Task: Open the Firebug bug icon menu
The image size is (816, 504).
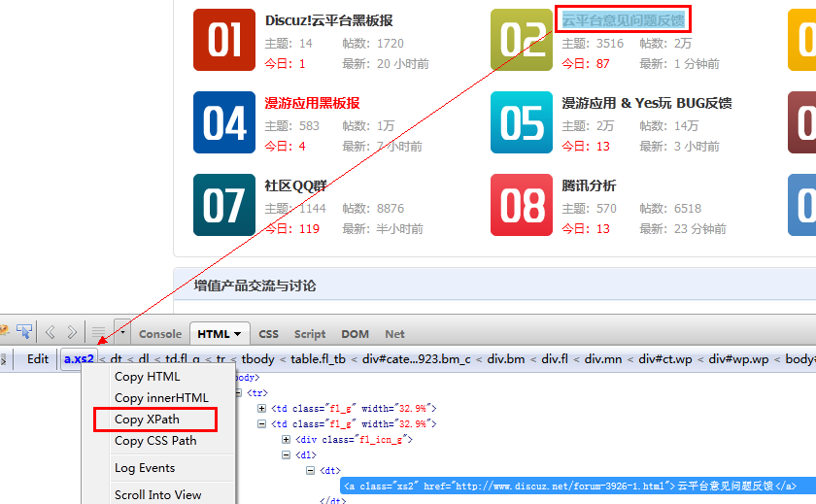Action: [4, 331]
